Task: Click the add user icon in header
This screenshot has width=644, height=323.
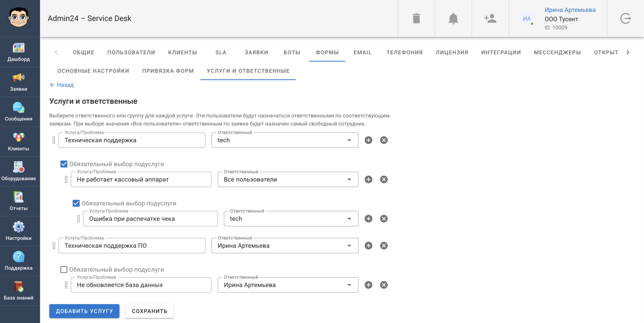Action: coord(490,18)
